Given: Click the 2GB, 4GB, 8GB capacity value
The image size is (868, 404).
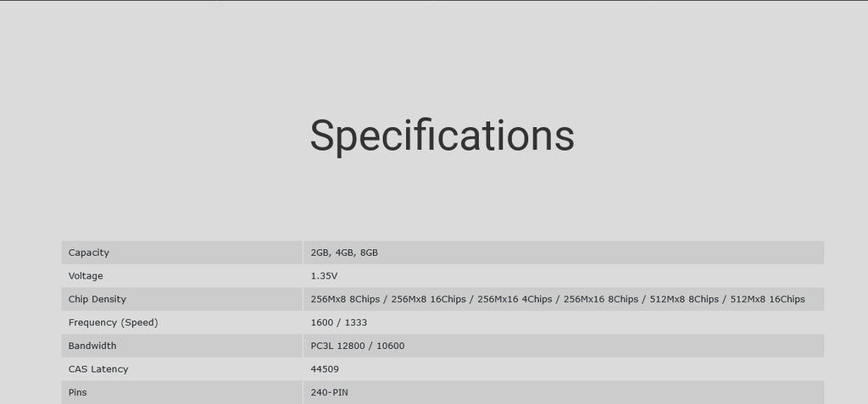Looking at the screenshot, I should 344,253.
